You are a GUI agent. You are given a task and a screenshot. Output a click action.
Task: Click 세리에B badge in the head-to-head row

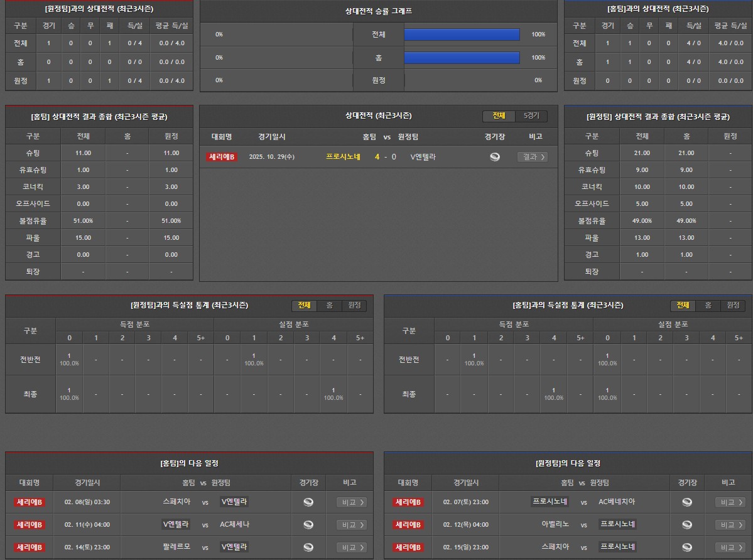click(x=221, y=157)
